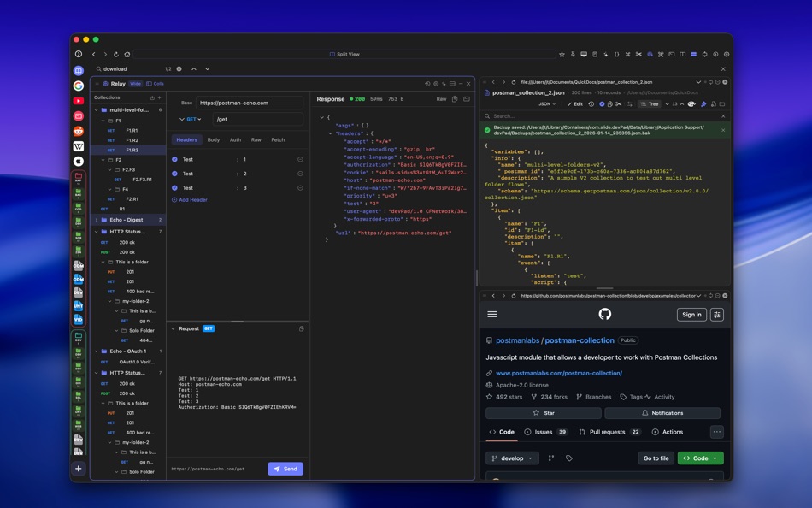
Task: Enable the first Test header checkbox
Action: 174,157
